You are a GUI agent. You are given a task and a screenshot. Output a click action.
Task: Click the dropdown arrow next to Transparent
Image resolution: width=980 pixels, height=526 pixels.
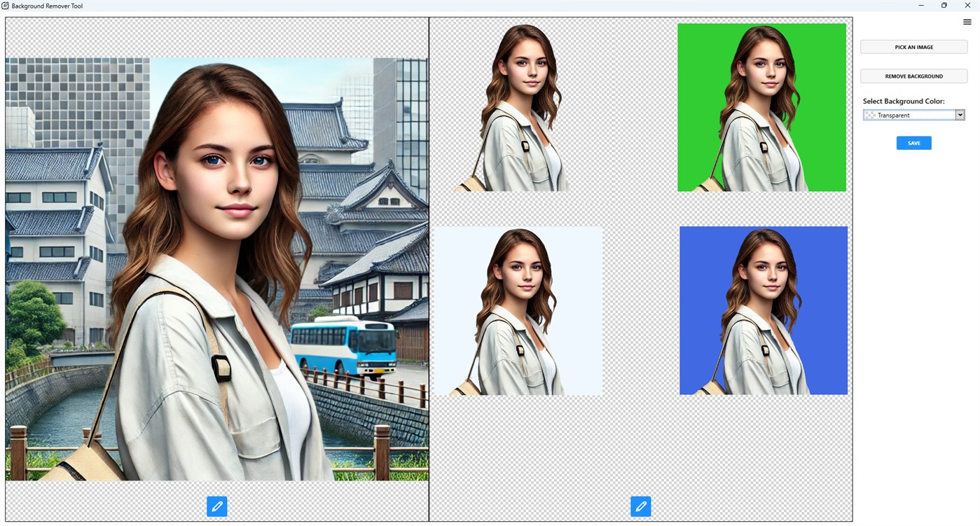pyautogui.click(x=961, y=115)
